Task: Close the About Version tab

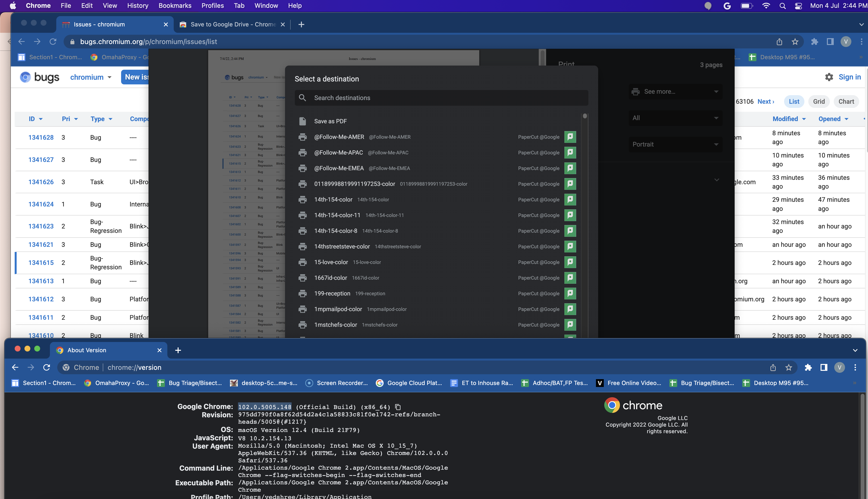Action: click(x=159, y=350)
